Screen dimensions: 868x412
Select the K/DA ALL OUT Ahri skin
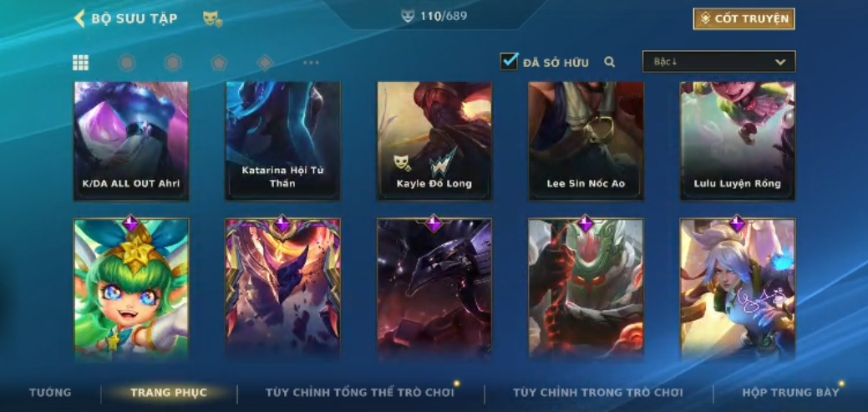131,141
